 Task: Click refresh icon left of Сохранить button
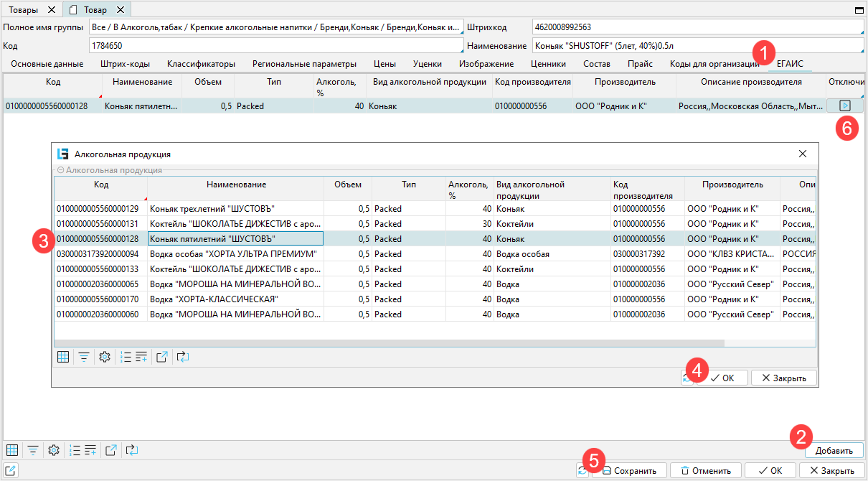pos(582,471)
